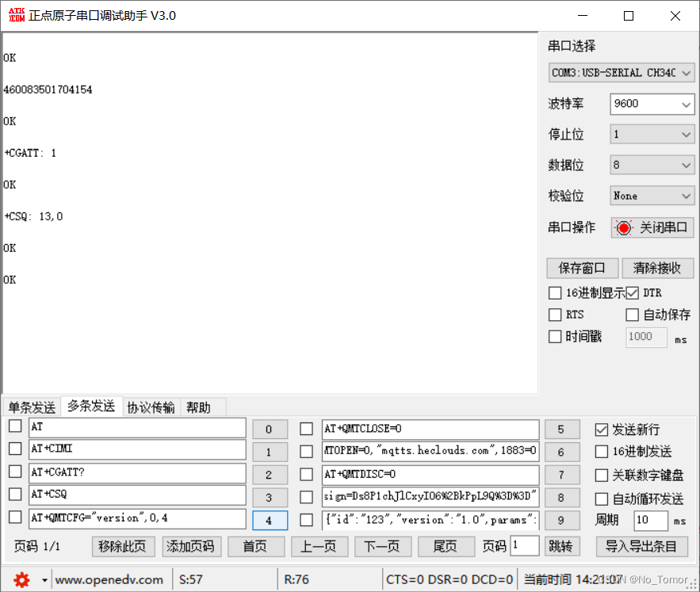Click the AT+CIMI command field
Screen dimensions: 700x592
coord(137,449)
